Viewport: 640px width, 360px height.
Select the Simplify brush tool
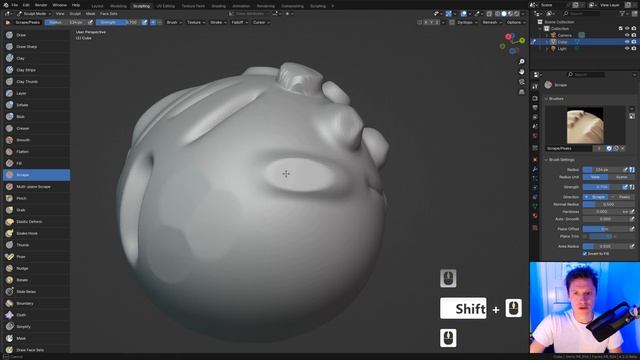click(x=36, y=327)
